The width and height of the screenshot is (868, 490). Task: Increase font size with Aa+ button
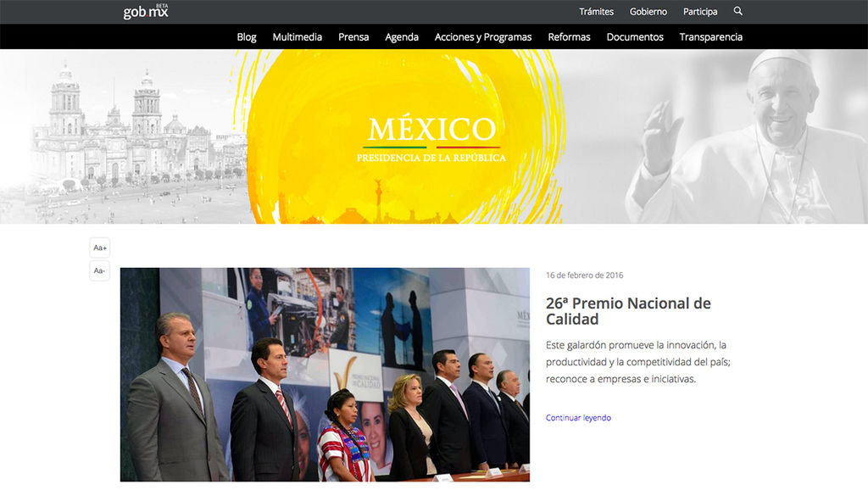[100, 248]
